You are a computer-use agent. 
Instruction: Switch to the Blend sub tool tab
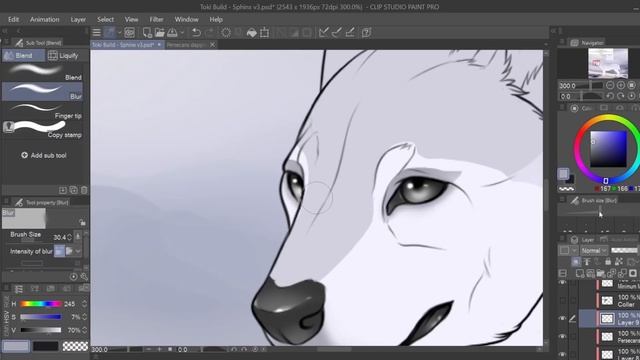coord(23,56)
